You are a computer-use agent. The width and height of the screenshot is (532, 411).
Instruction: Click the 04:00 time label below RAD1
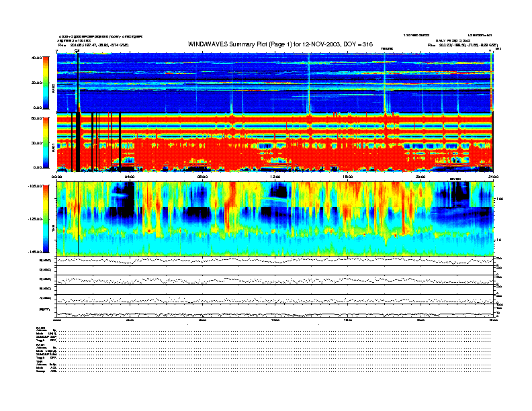pyautogui.click(x=130, y=177)
